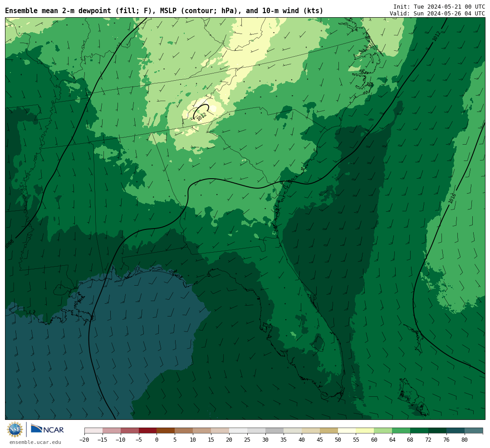
Task: Pick the gray 30-35 legend swatch
Action: point(274,431)
